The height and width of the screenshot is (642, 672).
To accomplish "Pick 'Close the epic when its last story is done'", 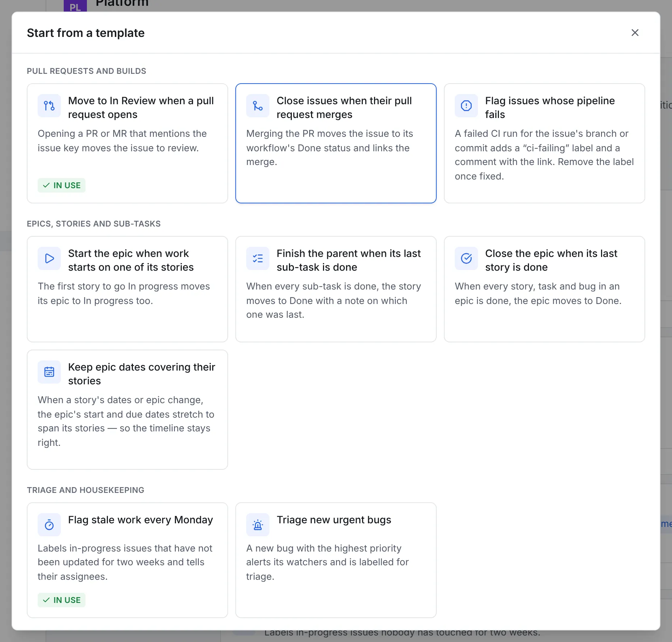I will pyautogui.click(x=551, y=260).
